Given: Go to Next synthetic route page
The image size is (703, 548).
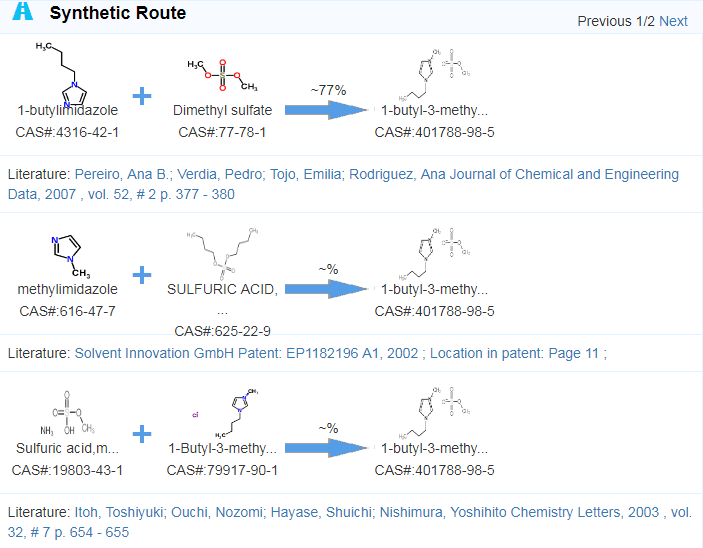Looking at the screenshot, I should pyautogui.click(x=673, y=21).
